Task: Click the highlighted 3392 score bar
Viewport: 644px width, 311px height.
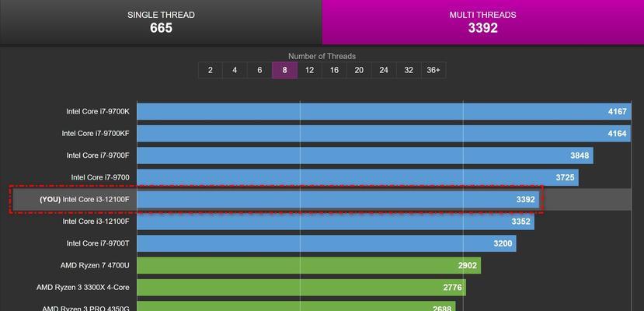Action: 338,200
